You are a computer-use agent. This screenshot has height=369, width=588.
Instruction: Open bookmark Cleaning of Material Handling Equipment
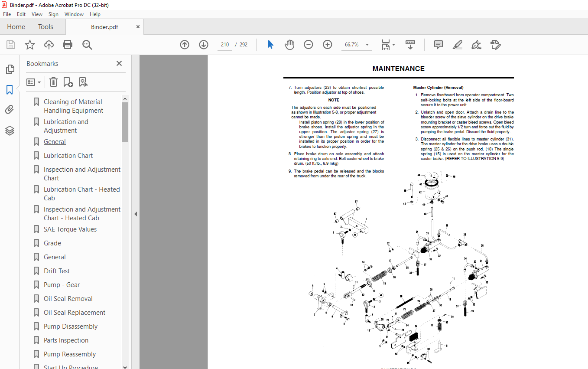[x=73, y=106]
